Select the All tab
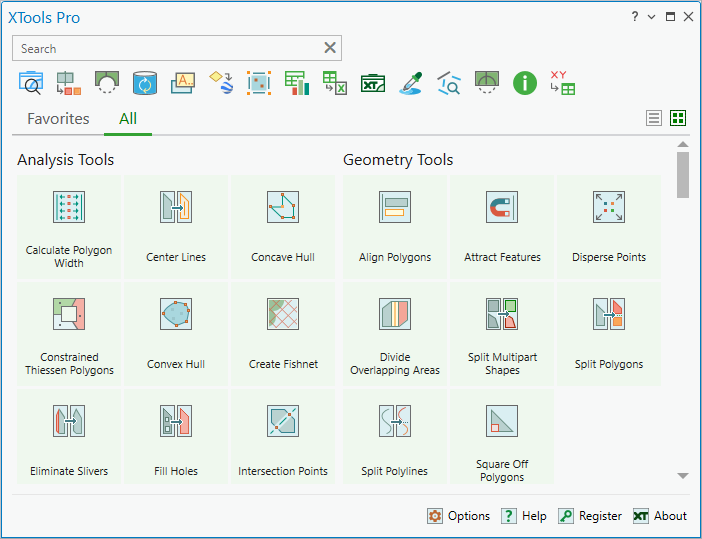702x539 pixels. click(128, 119)
